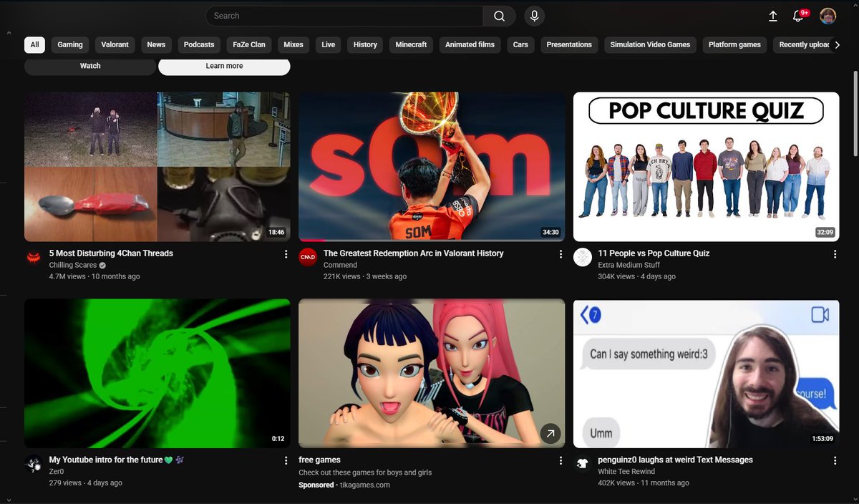Image resolution: width=859 pixels, height=504 pixels.
Task: Select the FaZe Clan category chip
Action: 249,44
